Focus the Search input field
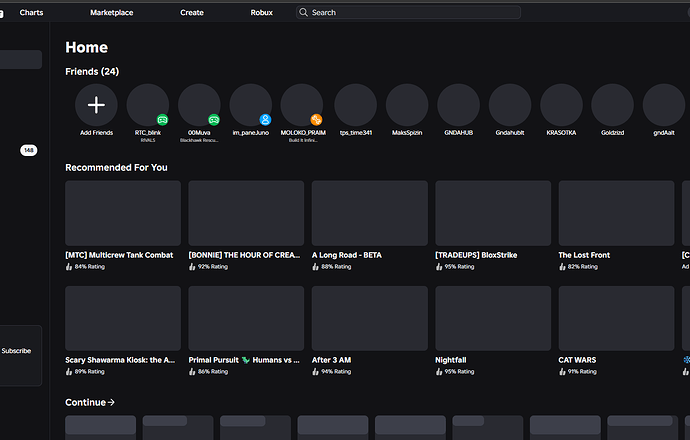This screenshot has width=690, height=440. (408, 12)
